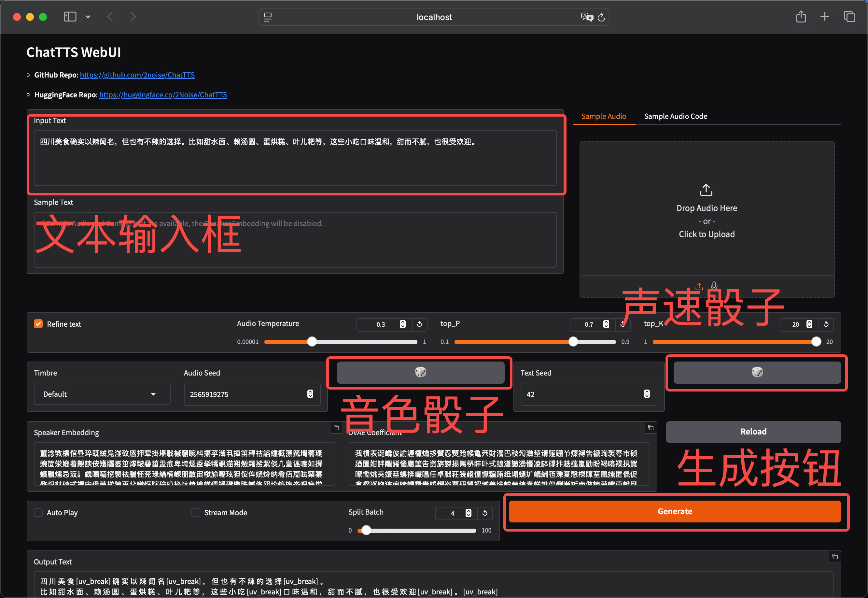Enable the Auto Play checkbox

38,512
